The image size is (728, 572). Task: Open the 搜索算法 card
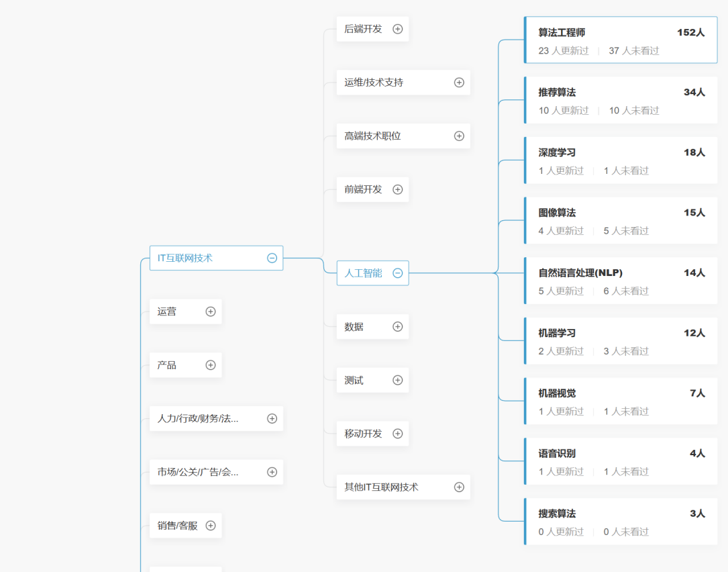point(621,522)
